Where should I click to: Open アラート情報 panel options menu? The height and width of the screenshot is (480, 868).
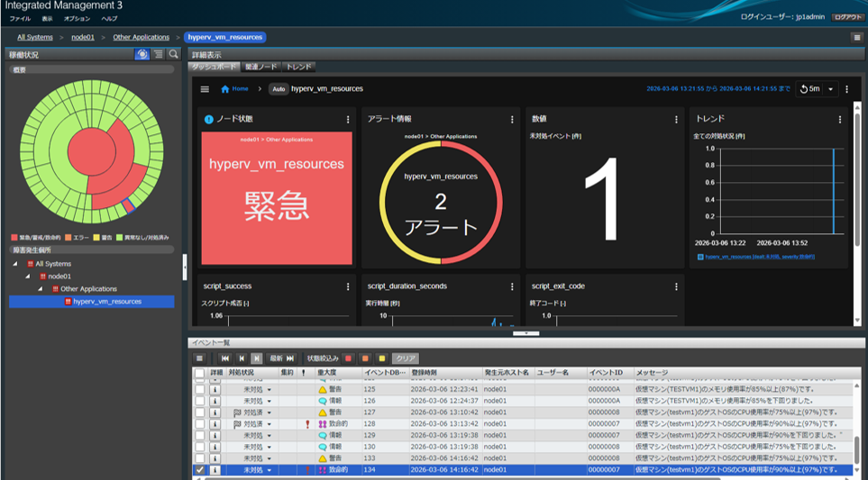pyautogui.click(x=512, y=120)
